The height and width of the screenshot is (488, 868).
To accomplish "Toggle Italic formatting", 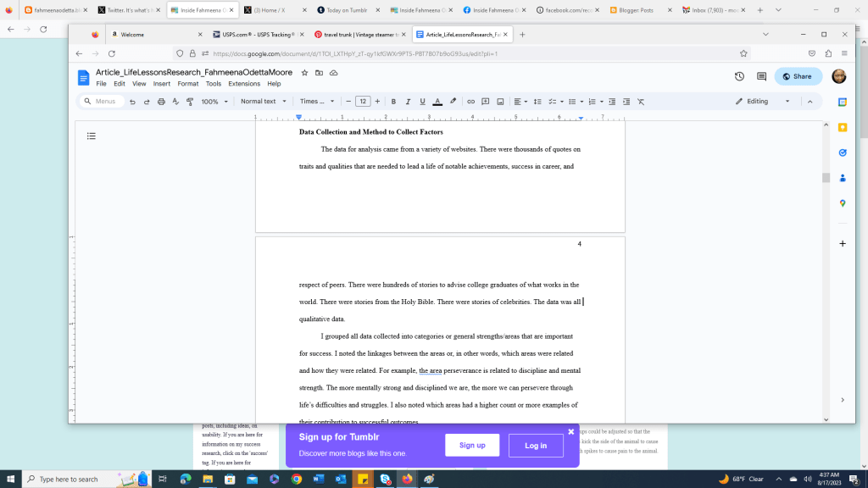I will coord(407,101).
